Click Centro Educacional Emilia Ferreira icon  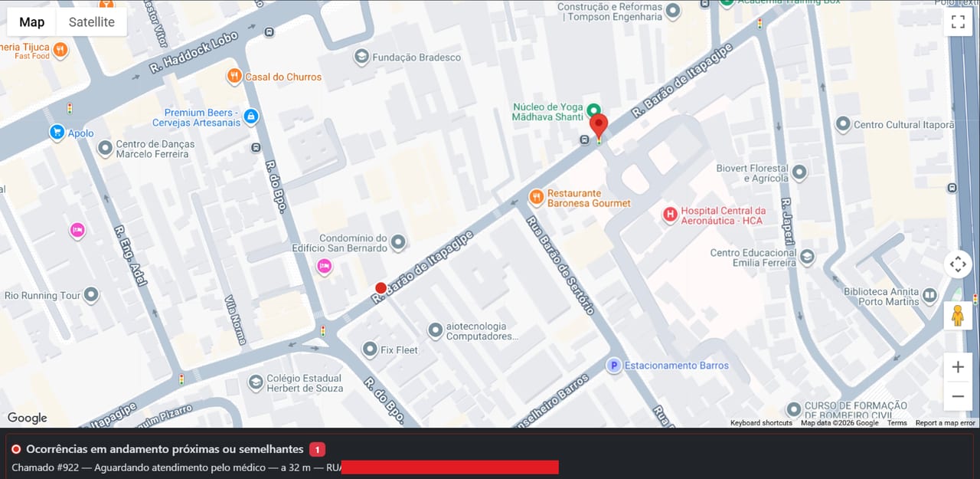click(x=807, y=258)
